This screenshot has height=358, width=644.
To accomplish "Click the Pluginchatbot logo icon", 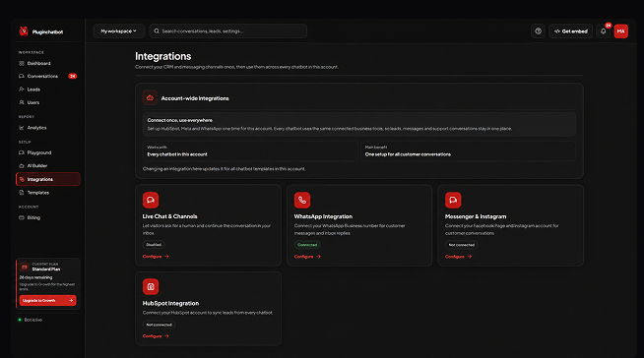I will [24, 31].
